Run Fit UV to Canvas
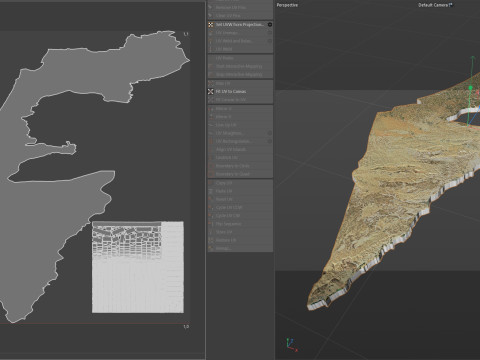Screen dimensions: 480x360 [x=240, y=91]
